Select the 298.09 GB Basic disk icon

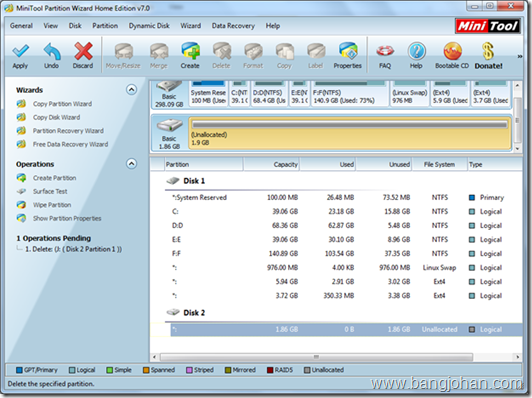[x=169, y=87]
